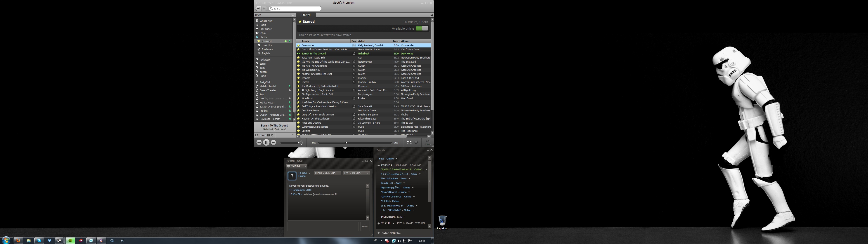Select the ^9 t0ffel chat tab
The image size is (868, 244).
[x=296, y=167]
